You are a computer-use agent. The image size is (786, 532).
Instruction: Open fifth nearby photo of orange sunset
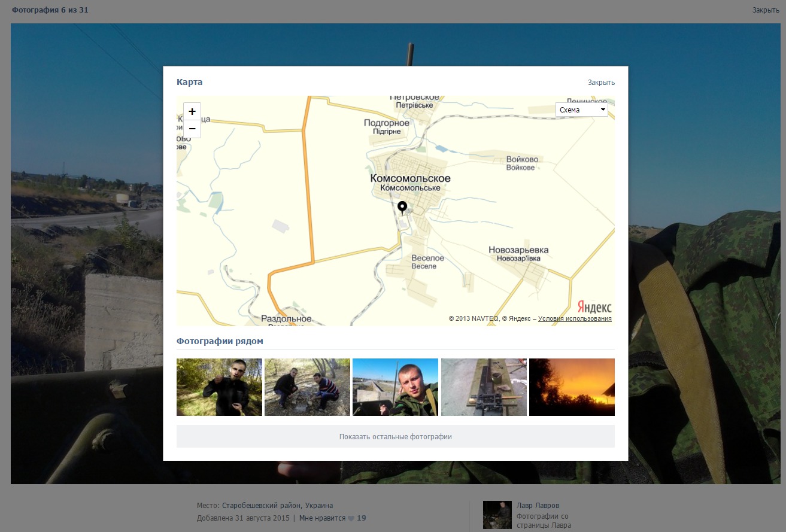click(x=572, y=387)
